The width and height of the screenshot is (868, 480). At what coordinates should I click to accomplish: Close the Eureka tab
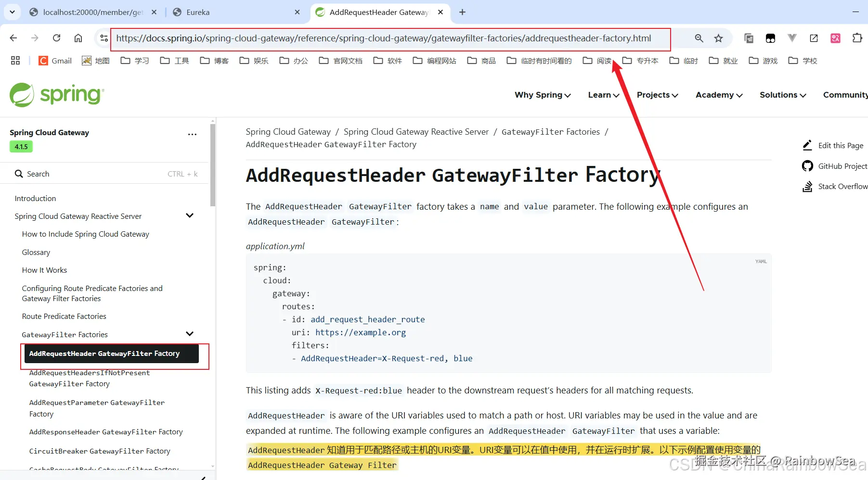(297, 12)
